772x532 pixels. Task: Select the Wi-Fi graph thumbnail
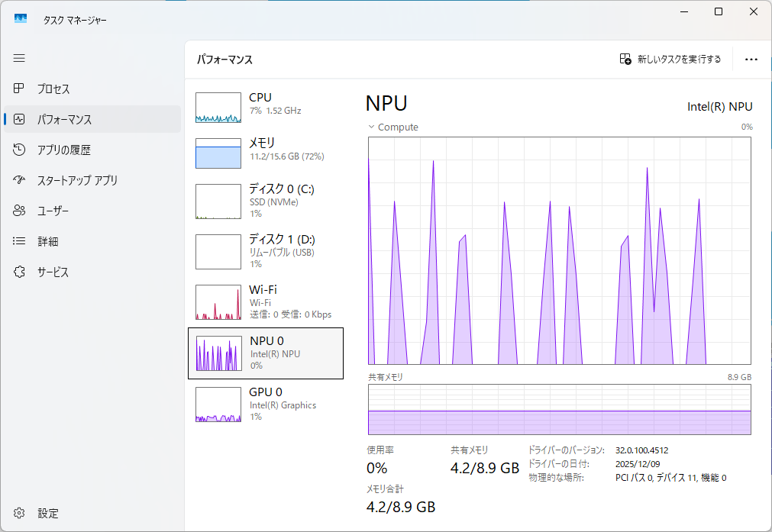(218, 302)
